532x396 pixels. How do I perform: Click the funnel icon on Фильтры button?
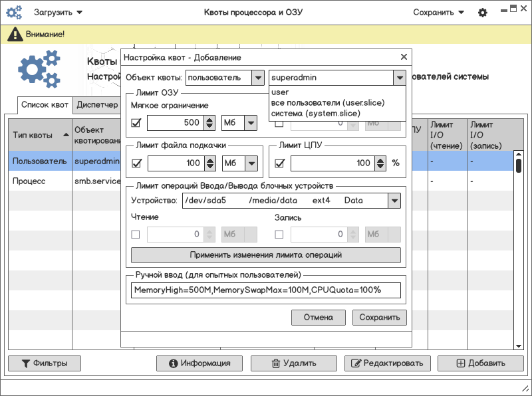(26, 363)
